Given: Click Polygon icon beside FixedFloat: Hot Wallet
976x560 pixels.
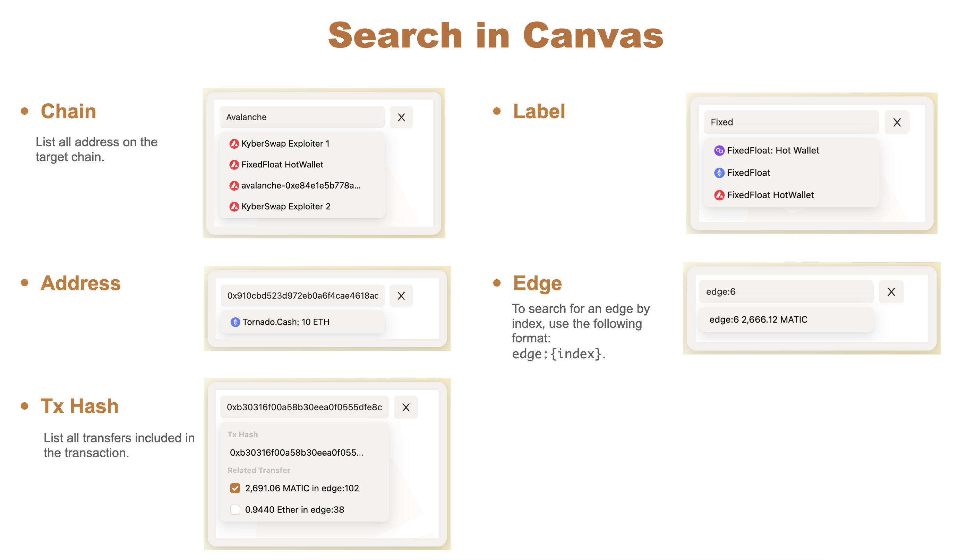Looking at the screenshot, I should point(719,150).
